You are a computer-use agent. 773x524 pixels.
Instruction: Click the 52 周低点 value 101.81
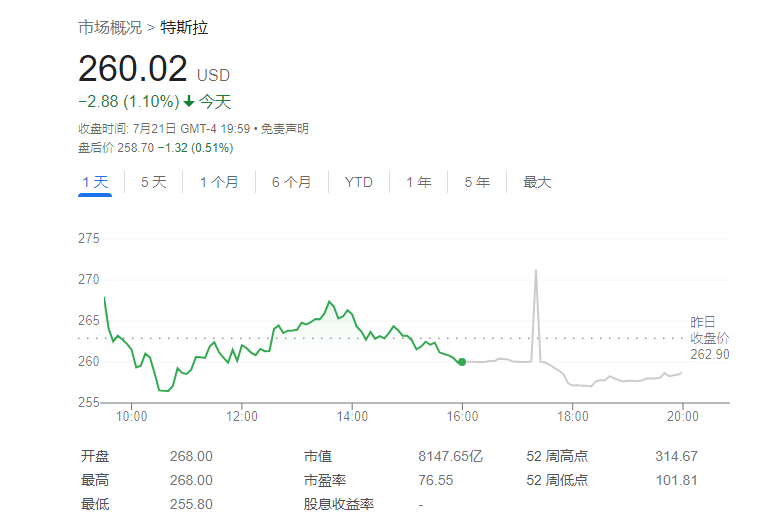click(676, 480)
